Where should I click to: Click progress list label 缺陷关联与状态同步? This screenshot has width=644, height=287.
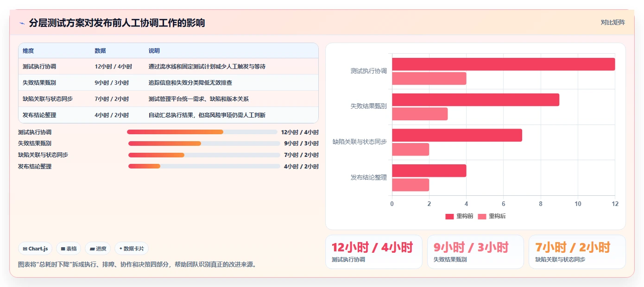tap(43, 155)
